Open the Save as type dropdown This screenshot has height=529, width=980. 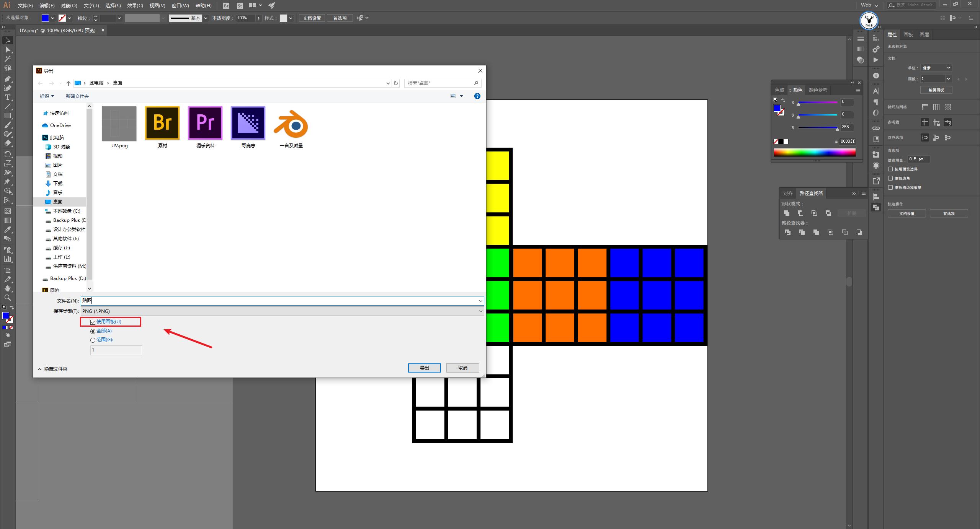click(282, 311)
